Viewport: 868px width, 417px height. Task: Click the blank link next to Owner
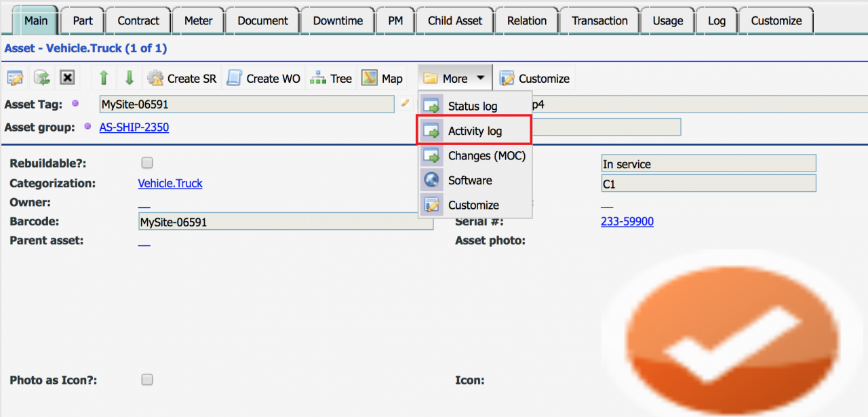pyautogui.click(x=144, y=203)
